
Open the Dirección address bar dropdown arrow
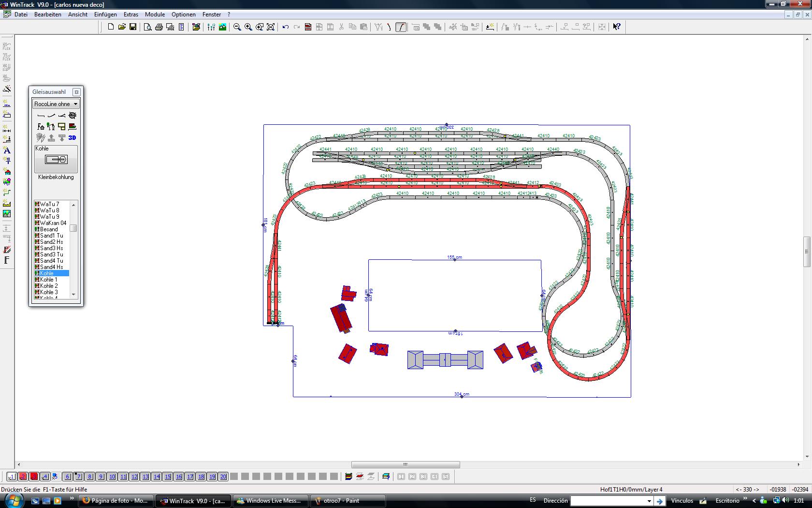tap(649, 501)
